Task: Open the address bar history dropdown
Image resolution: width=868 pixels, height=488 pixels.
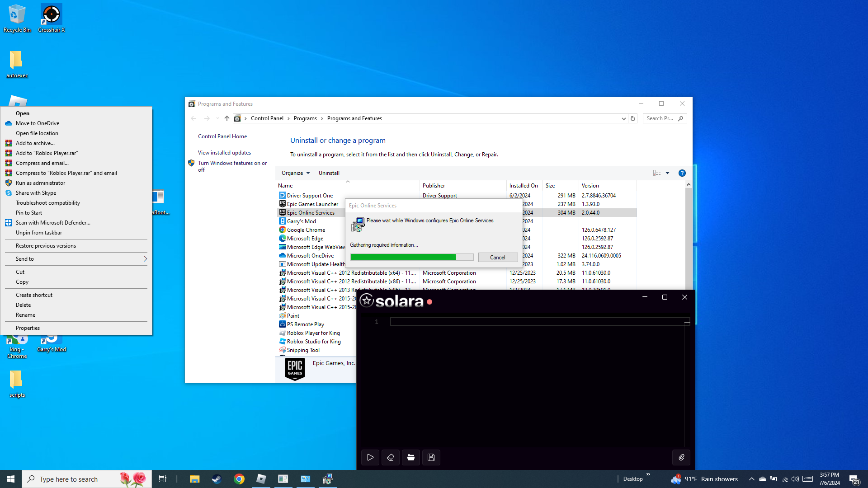Action: (623, 118)
